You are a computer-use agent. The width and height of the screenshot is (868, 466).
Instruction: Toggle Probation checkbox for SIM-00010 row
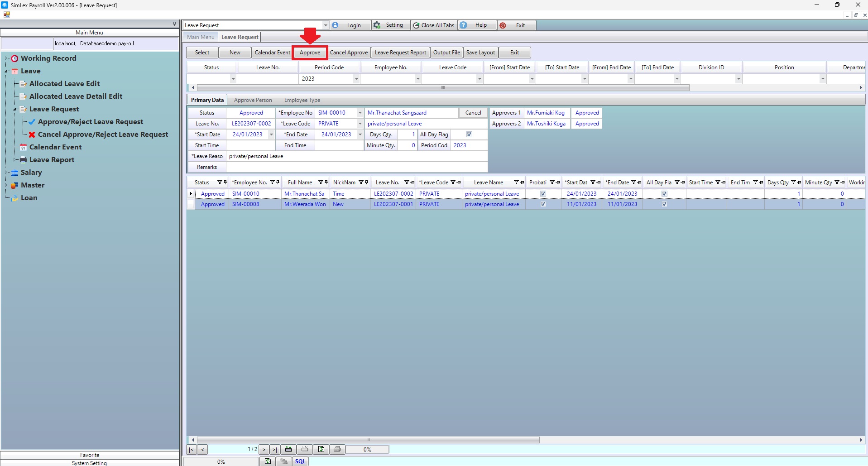click(x=543, y=194)
